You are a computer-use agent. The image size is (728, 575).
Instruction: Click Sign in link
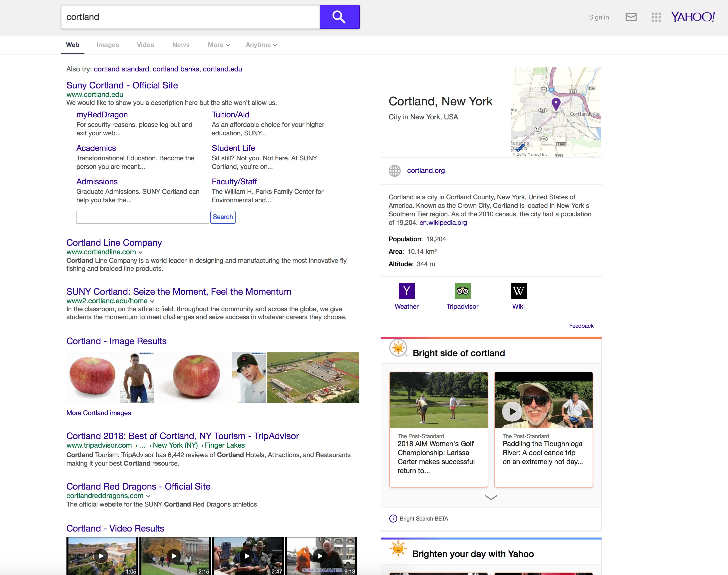point(599,17)
